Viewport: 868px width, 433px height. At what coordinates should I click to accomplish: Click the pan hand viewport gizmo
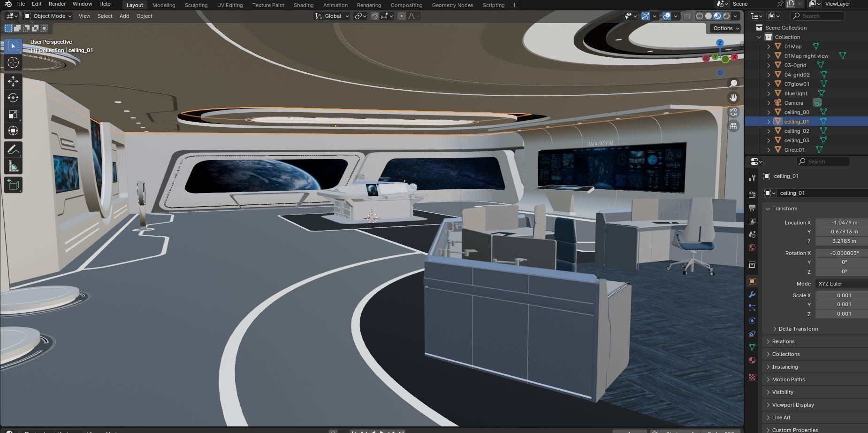click(x=733, y=98)
